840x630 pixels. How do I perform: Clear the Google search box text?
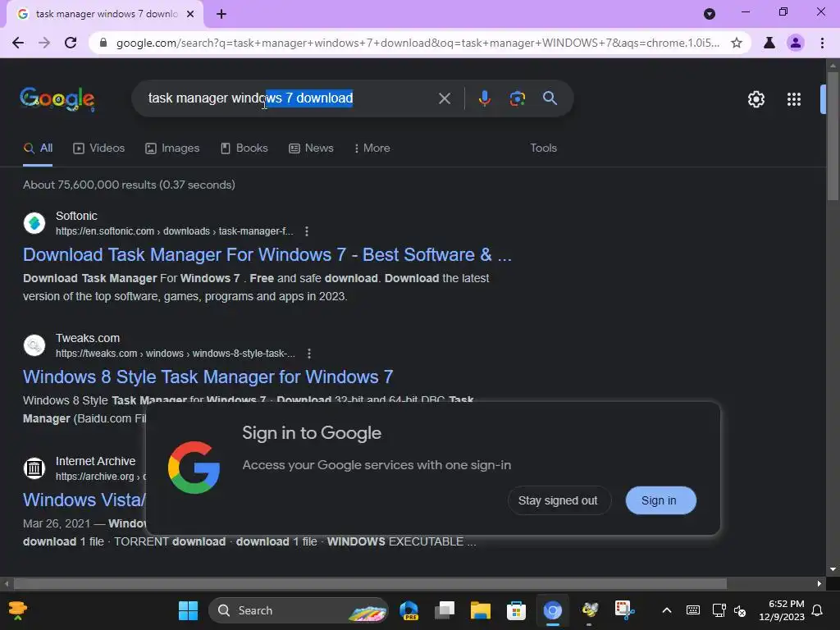click(x=445, y=98)
